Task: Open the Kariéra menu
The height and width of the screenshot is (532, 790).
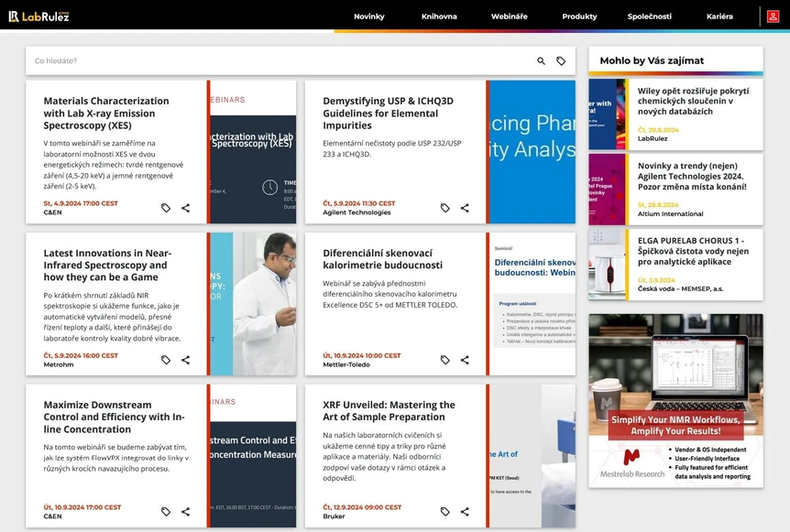Action: coord(719,16)
